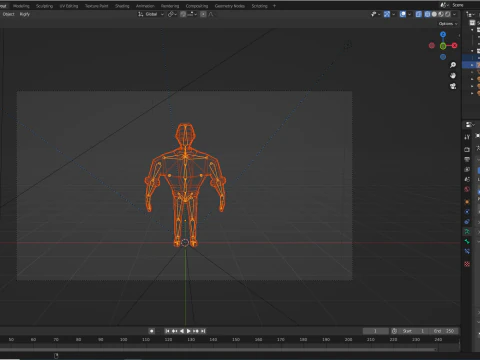Toggle viewport gizmos button

click(387, 14)
